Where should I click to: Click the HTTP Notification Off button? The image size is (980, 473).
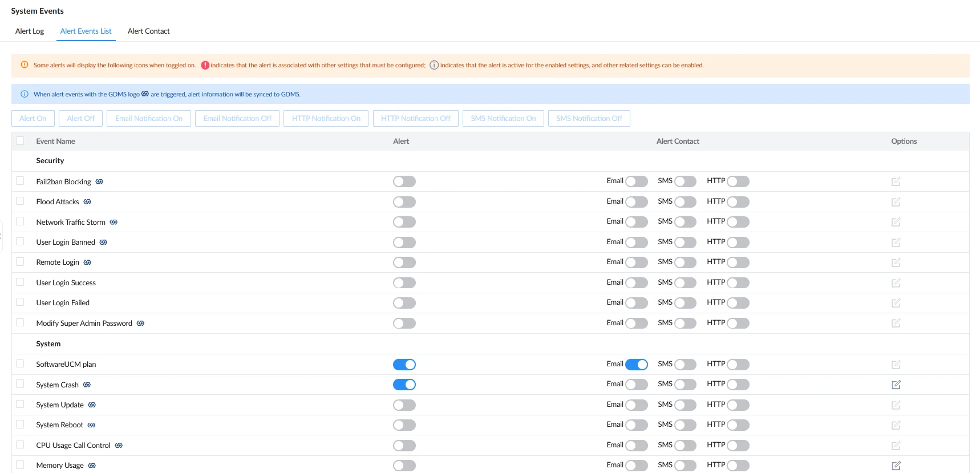click(416, 118)
